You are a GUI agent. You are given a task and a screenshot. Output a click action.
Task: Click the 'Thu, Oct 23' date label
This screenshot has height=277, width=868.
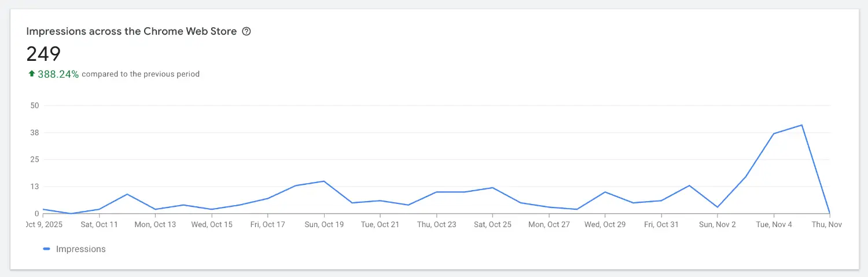click(436, 225)
